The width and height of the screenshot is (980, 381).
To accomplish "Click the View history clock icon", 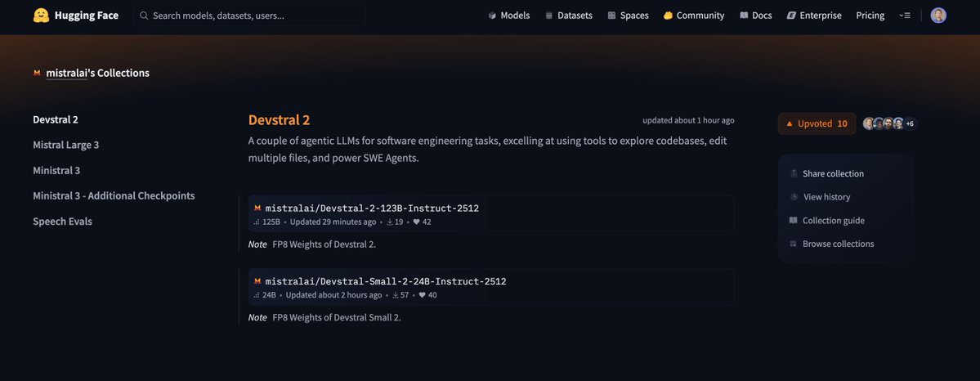I will [x=794, y=197].
